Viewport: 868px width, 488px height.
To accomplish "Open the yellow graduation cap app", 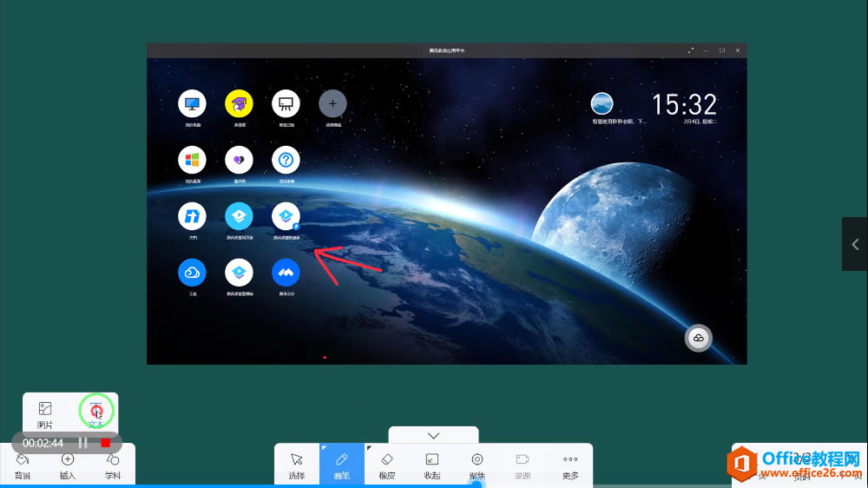I will coord(240,103).
